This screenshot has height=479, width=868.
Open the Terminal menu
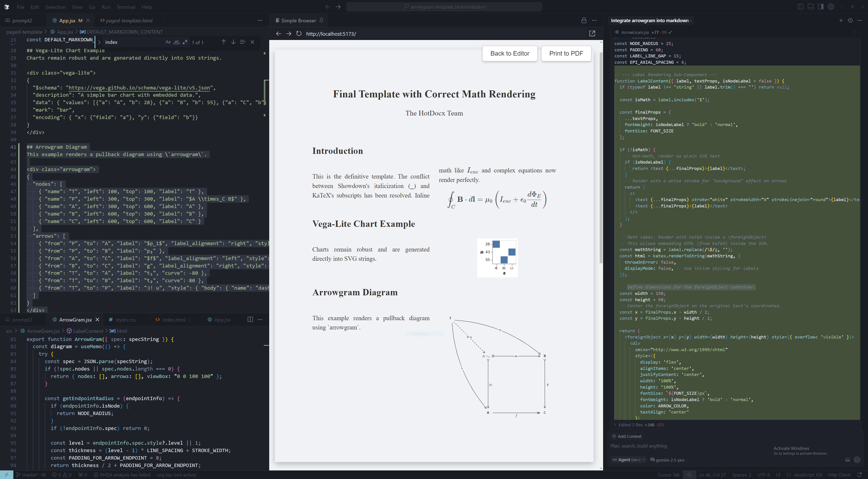(x=126, y=7)
